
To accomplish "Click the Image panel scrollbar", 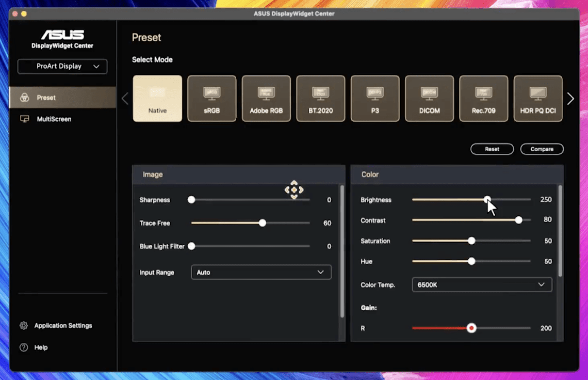I will (x=342, y=251).
